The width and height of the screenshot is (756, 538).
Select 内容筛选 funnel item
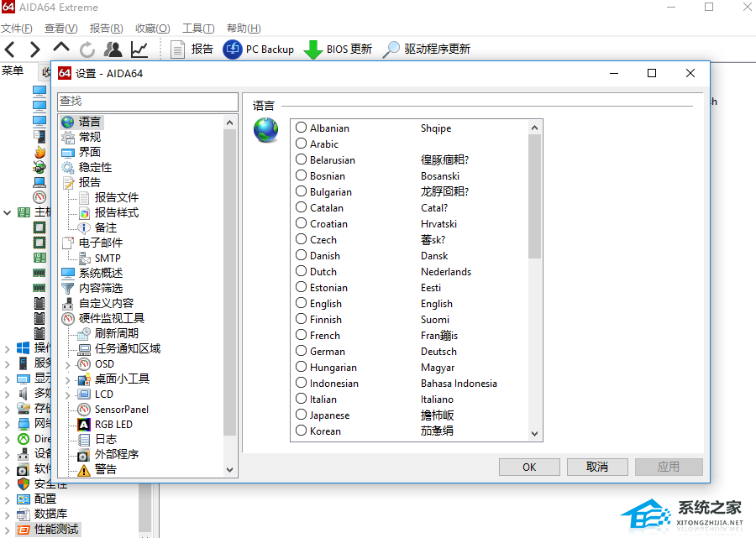[x=92, y=288]
